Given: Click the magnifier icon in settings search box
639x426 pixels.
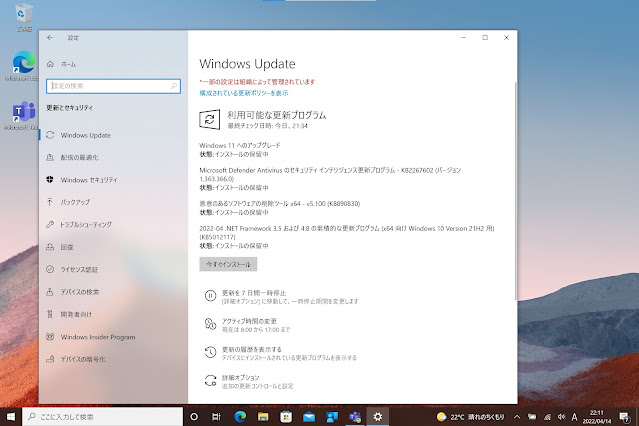Looking at the screenshot, I should [x=174, y=86].
